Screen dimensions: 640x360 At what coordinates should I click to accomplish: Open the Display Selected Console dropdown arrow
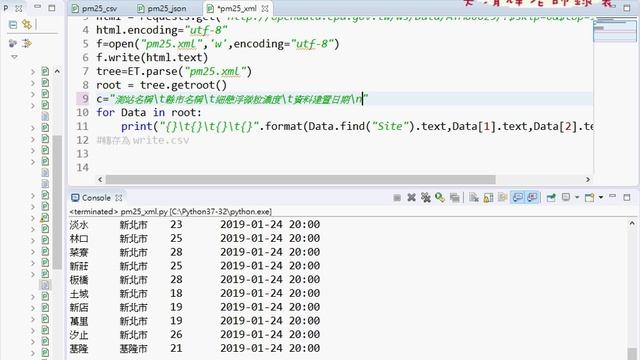[x=577, y=198]
